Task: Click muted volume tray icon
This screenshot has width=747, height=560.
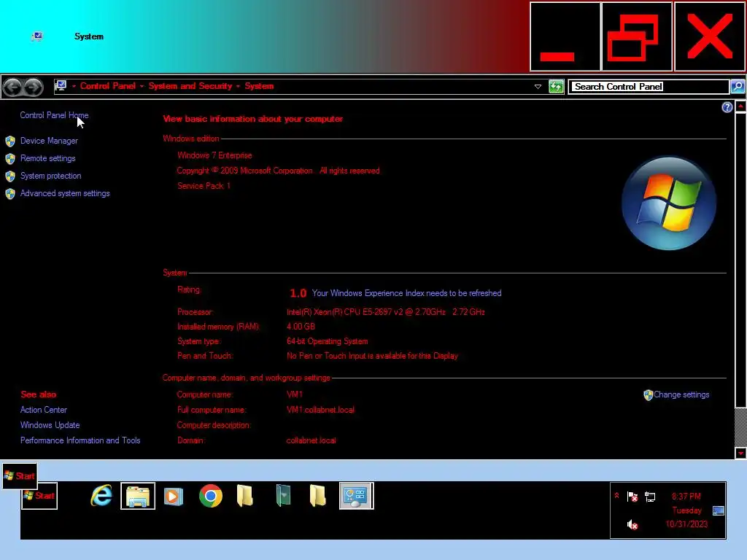Action: coord(632,524)
